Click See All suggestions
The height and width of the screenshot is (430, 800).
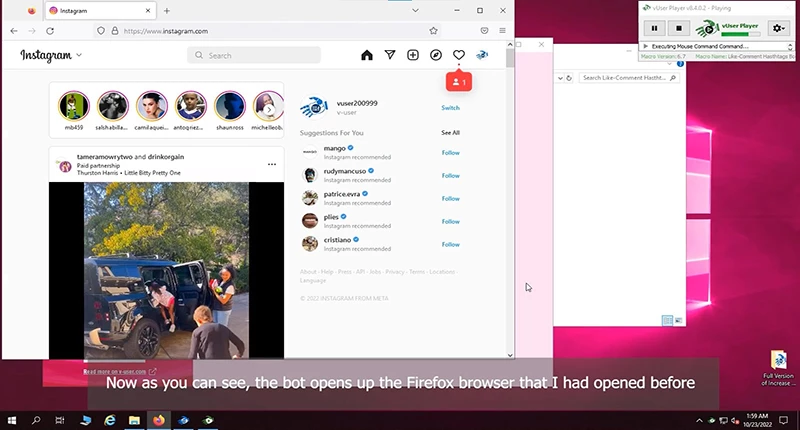pos(451,133)
